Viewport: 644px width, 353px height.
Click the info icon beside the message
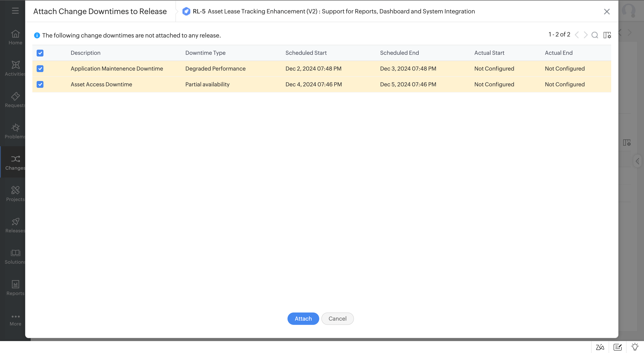click(x=37, y=35)
